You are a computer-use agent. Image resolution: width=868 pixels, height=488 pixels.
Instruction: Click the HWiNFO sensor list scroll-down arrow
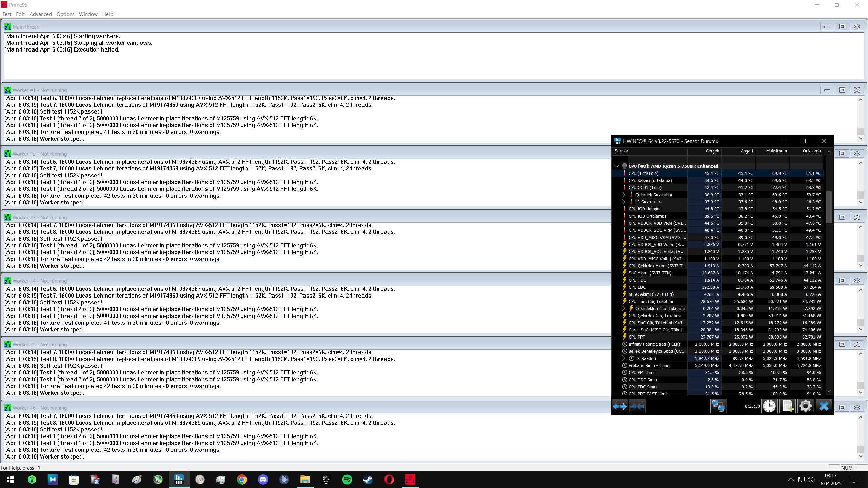point(829,391)
